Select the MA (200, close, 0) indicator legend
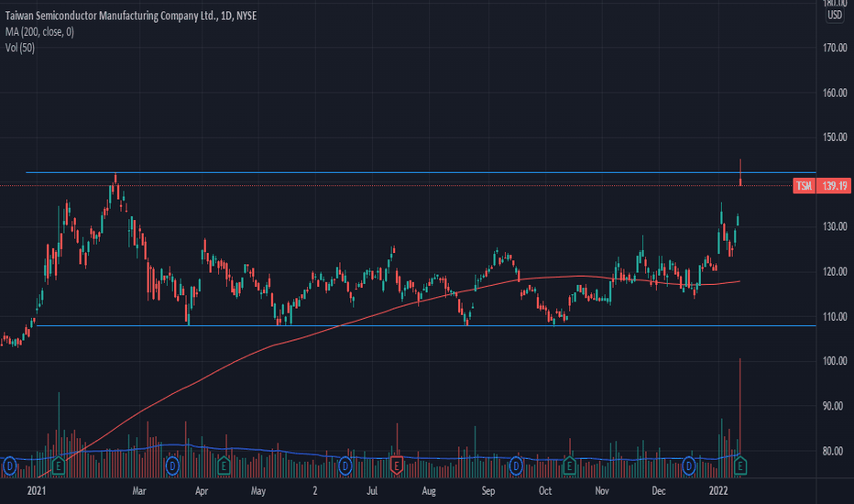 pyautogui.click(x=39, y=31)
